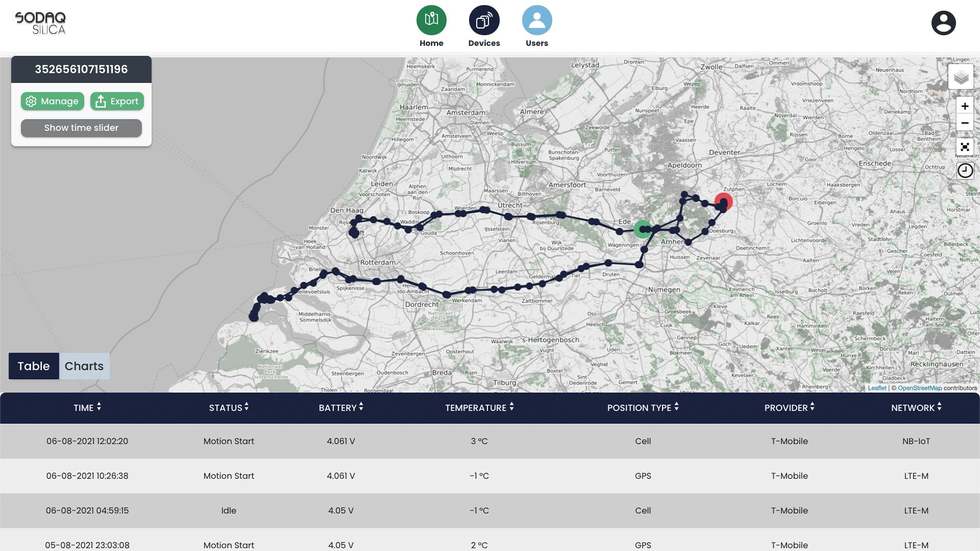Fit map to track bounds icon
Viewport: 980px width, 551px height.
click(965, 147)
